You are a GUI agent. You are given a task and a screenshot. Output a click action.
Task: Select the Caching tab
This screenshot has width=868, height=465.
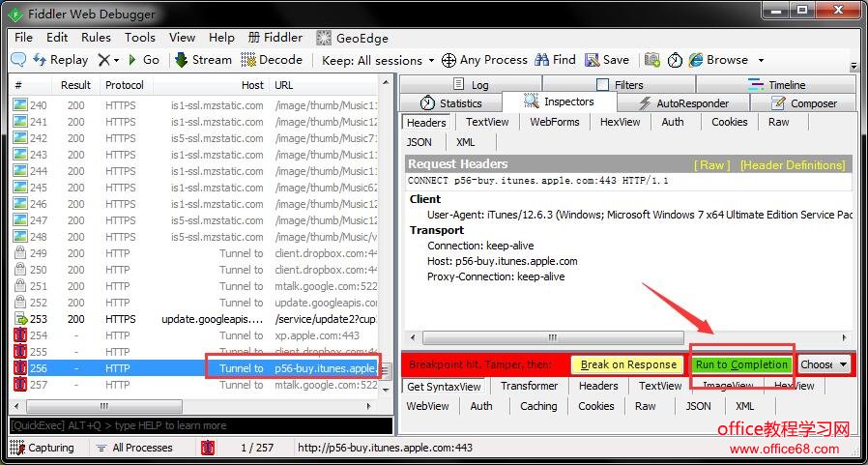[538, 406]
